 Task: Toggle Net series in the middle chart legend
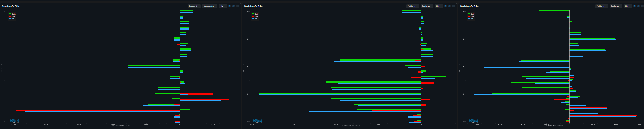255,19
